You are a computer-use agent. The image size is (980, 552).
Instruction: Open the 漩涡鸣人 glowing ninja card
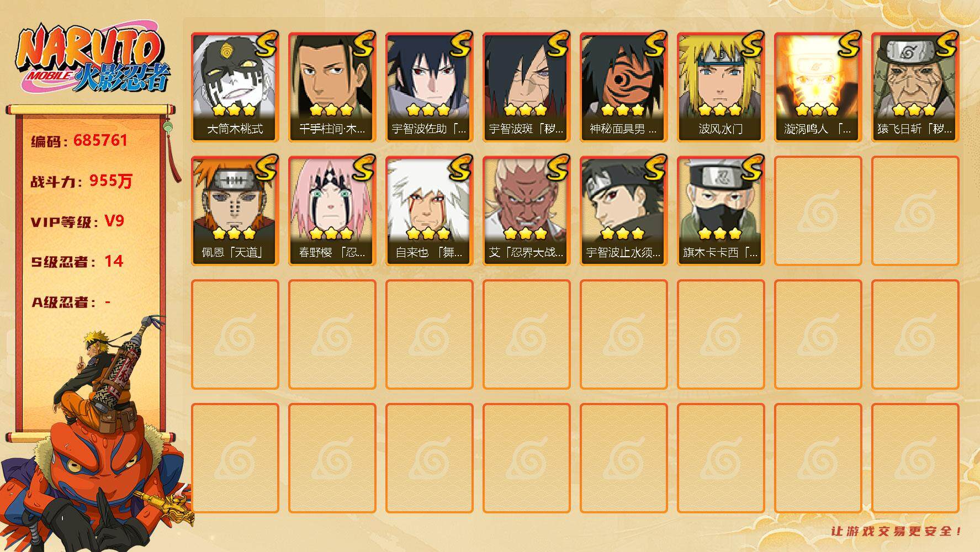click(818, 87)
